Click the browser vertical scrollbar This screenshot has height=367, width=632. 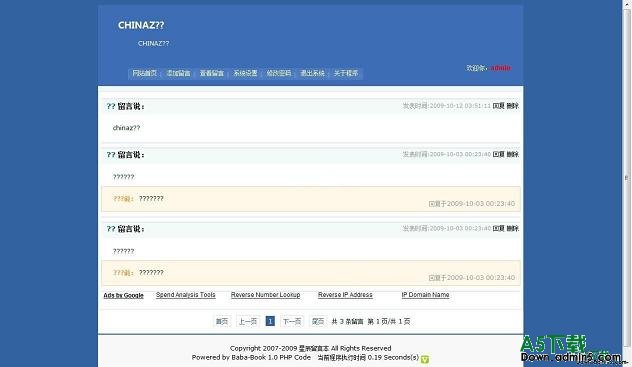pos(626,177)
